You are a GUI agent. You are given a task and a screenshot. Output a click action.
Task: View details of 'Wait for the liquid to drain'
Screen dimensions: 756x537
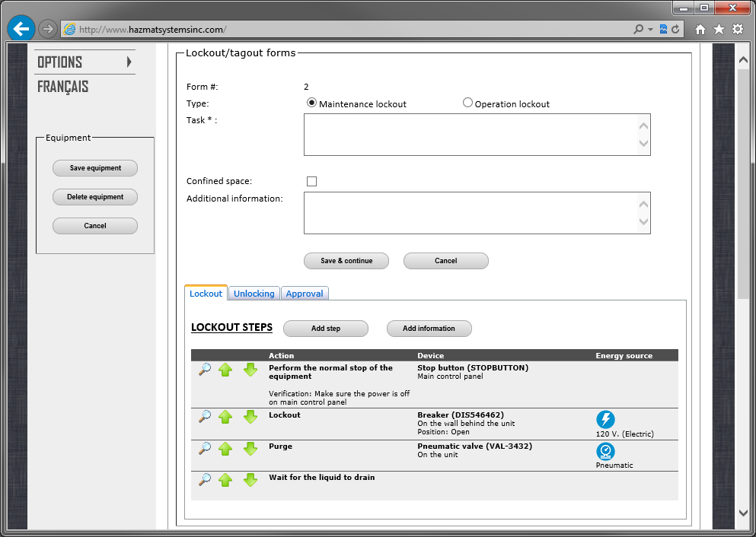(205, 479)
